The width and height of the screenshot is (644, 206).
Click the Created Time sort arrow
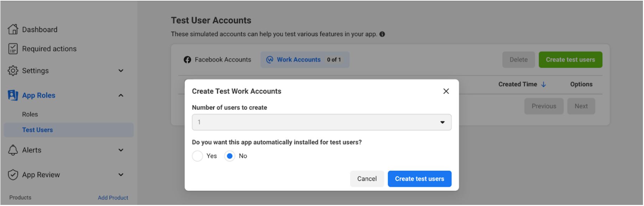543,84
